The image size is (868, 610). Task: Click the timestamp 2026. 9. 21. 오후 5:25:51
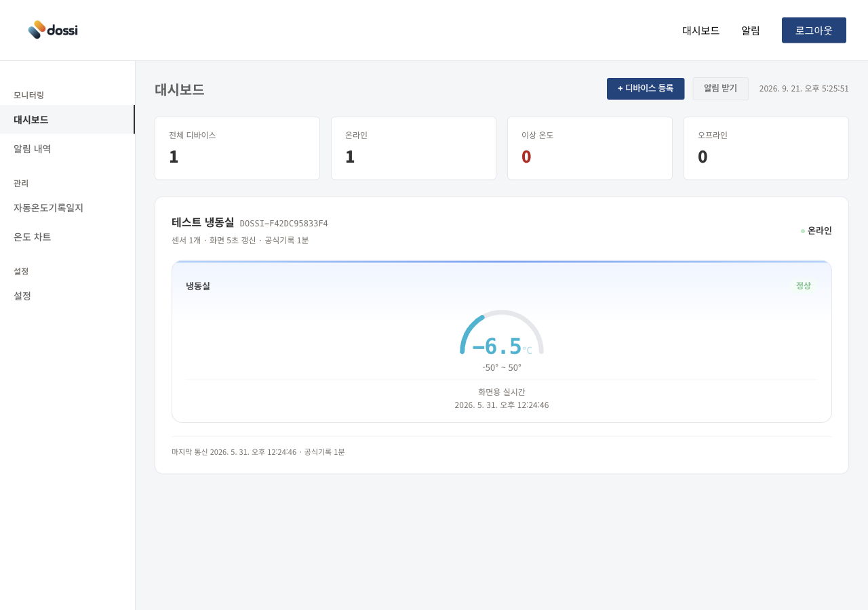[804, 89]
